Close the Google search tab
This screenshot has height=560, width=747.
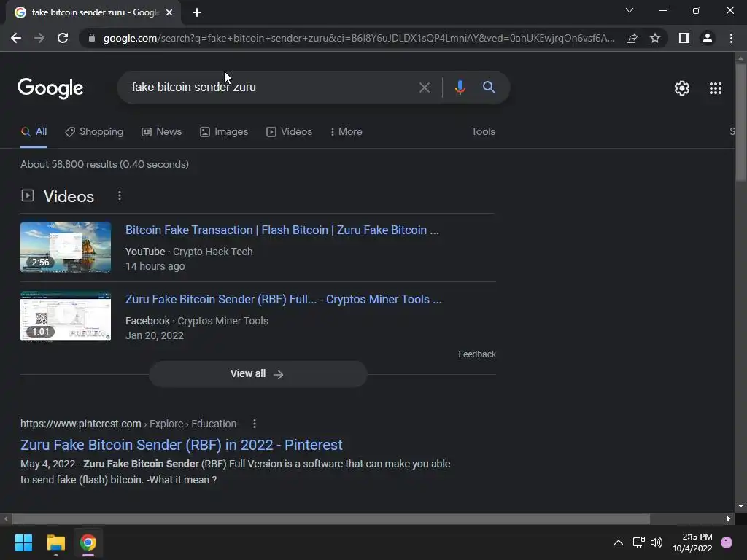pyautogui.click(x=169, y=13)
